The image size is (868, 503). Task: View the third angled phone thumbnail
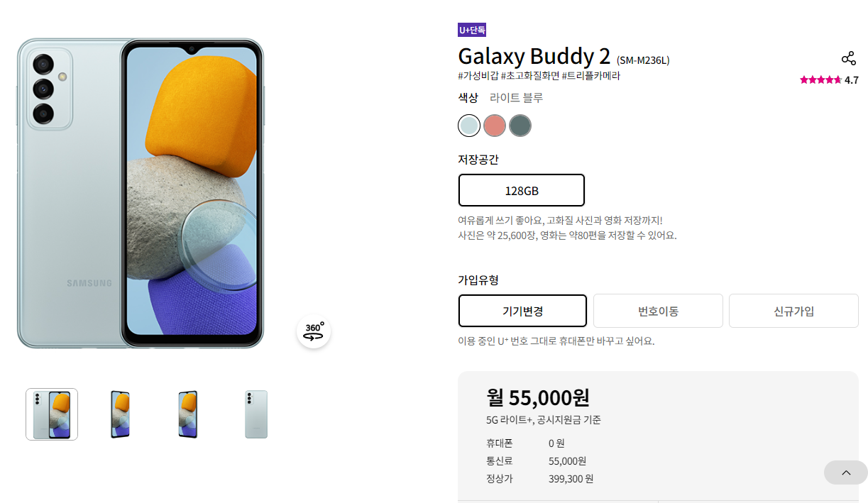188,414
